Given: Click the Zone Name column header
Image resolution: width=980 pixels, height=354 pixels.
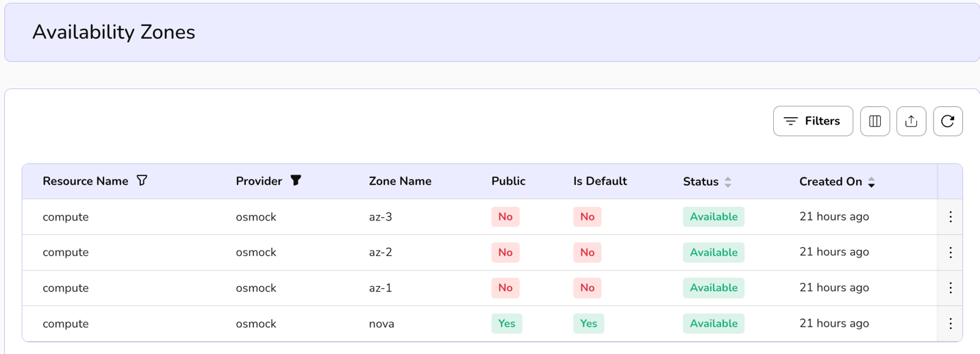Looking at the screenshot, I should 400,181.
